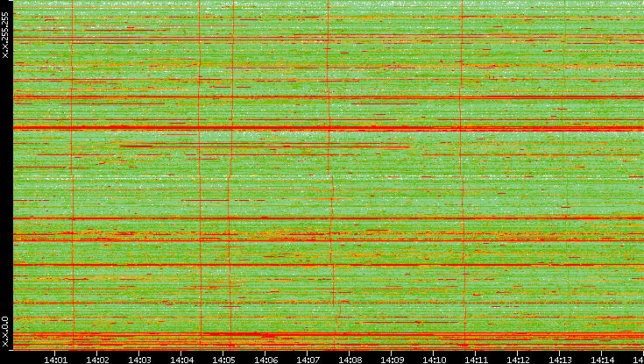Click the 14:14 time axis label

tap(602, 360)
